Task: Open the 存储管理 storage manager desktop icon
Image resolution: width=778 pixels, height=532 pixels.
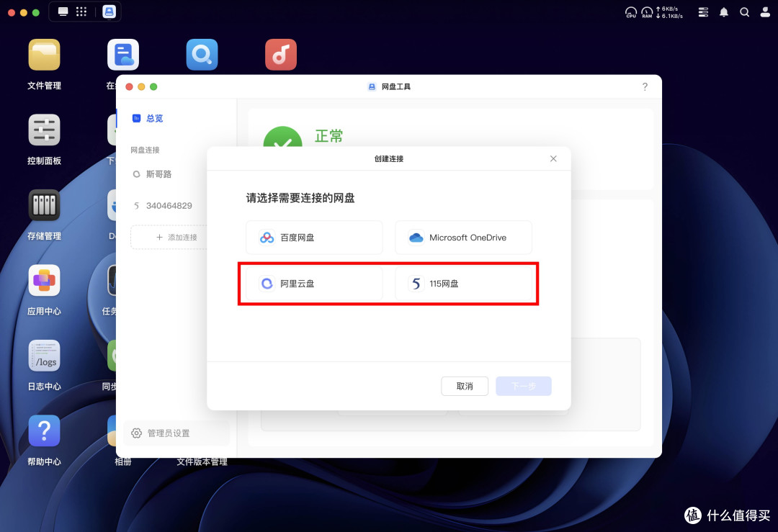Action: [44, 205]
